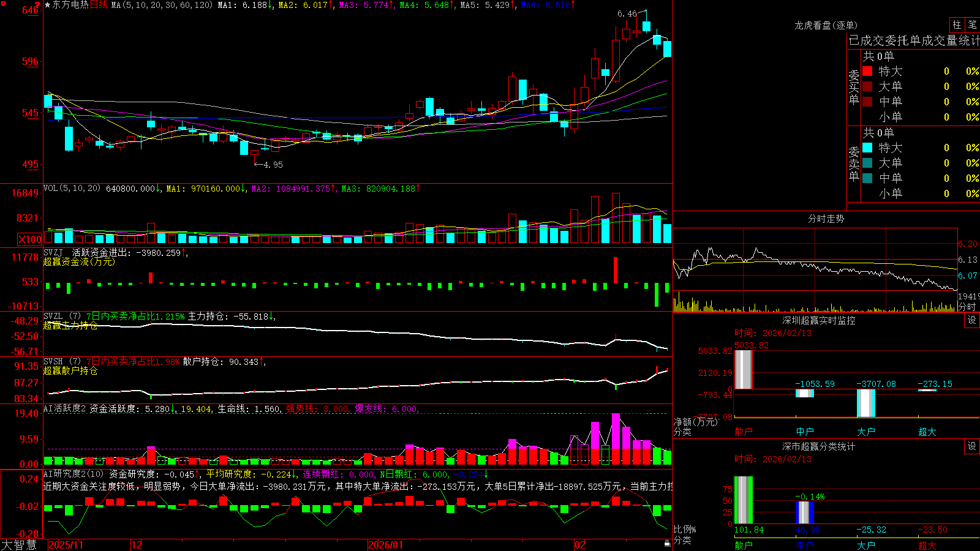
Task: Click the MA1: 6.188 value
Action: pos(245,5)
